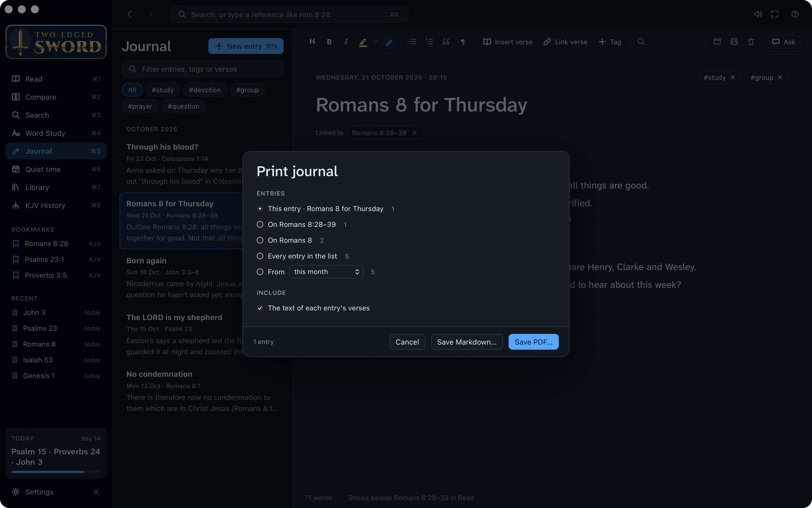The width and height of the screenshot is (812, 508).
Task: Click Save Markdown... button
Action: point(467,342)
